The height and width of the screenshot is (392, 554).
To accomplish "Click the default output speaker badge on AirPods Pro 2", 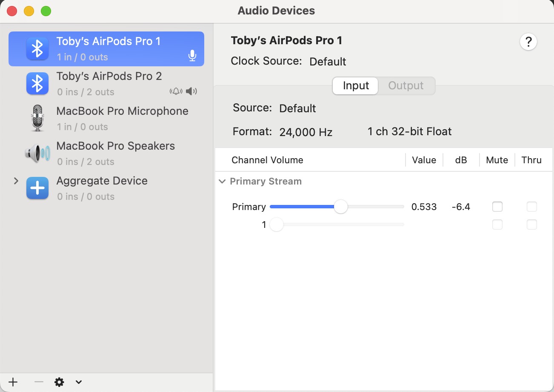I will point(191,91).
